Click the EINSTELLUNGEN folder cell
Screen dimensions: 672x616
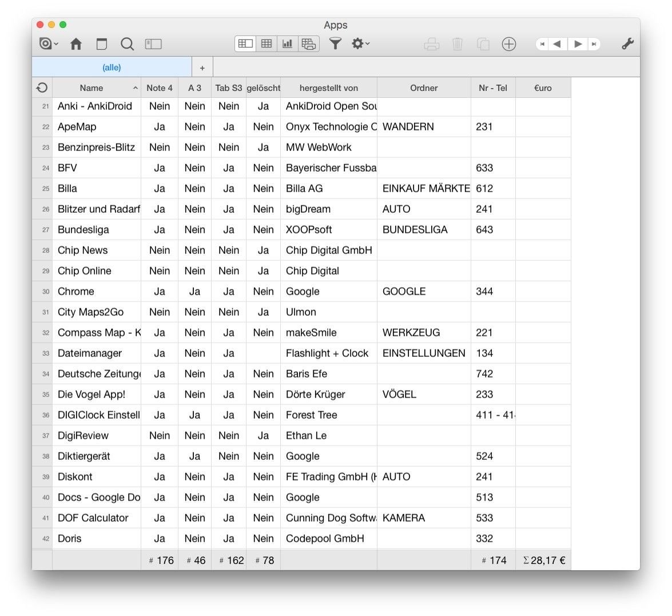coord(424,353)
